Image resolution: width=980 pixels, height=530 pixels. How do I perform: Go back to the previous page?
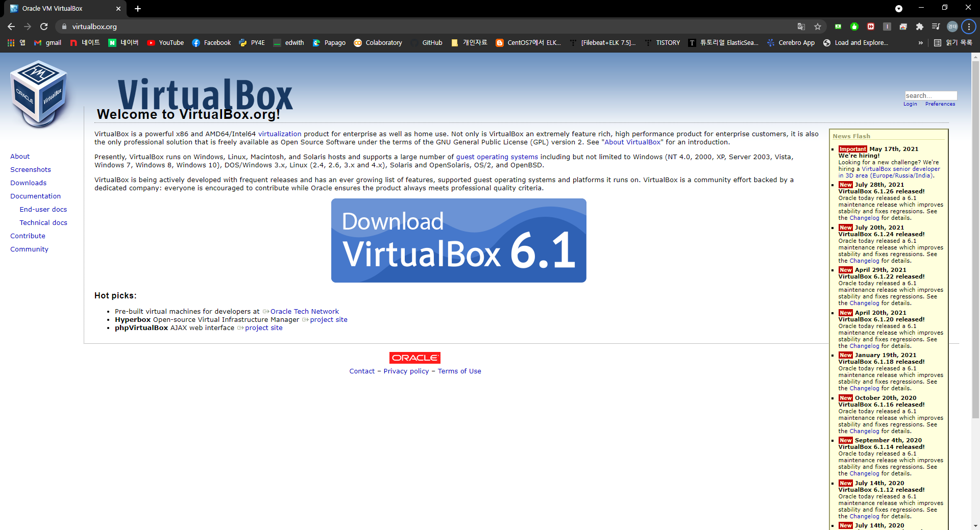[11, 27]
